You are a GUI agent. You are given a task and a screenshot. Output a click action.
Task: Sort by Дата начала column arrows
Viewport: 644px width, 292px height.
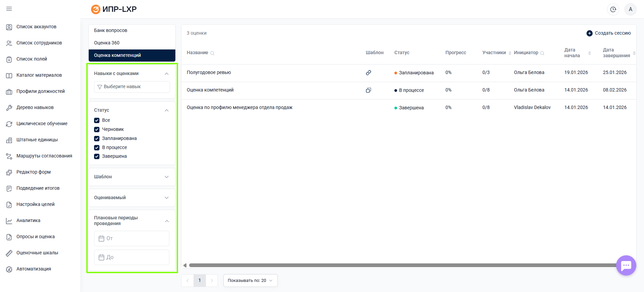pos(589,53)
